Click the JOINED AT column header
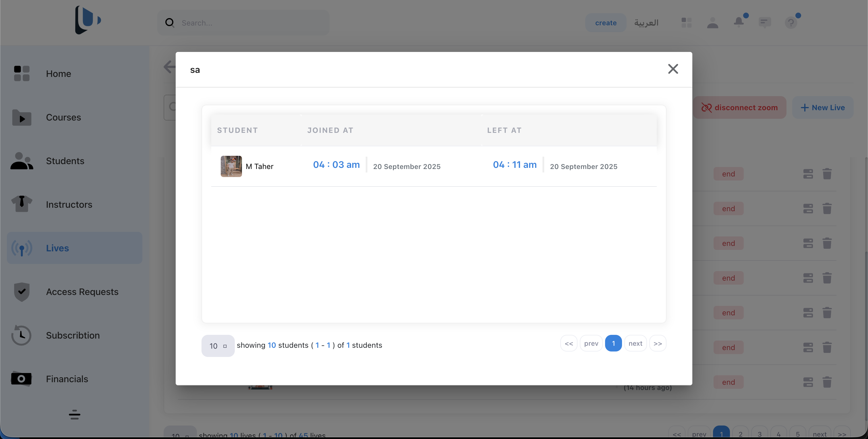 [330, 130]
